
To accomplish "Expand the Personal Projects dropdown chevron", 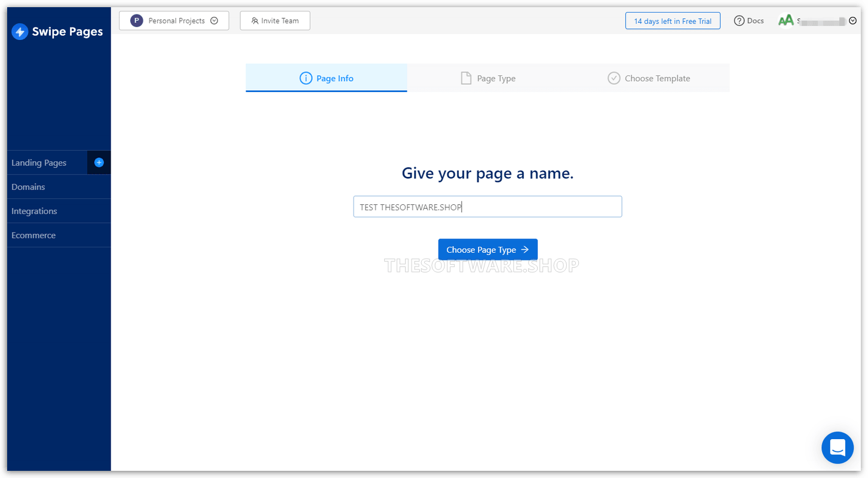I will pyautogui.click(x=214, y=21).
